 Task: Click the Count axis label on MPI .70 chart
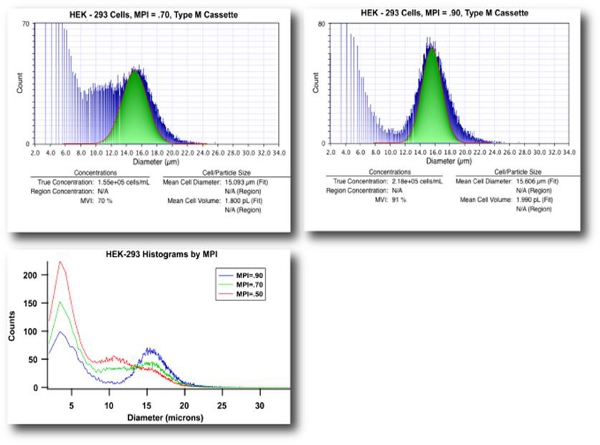[x=20, y=83]
